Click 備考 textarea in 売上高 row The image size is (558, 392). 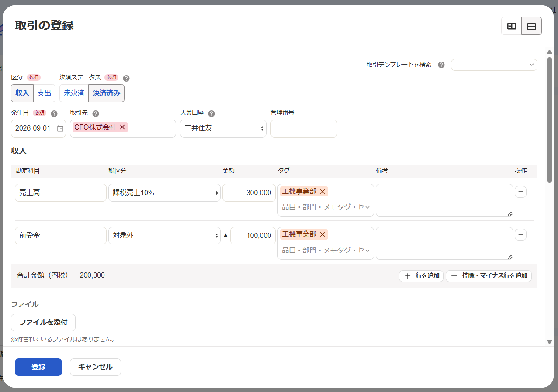pos(444,200)
